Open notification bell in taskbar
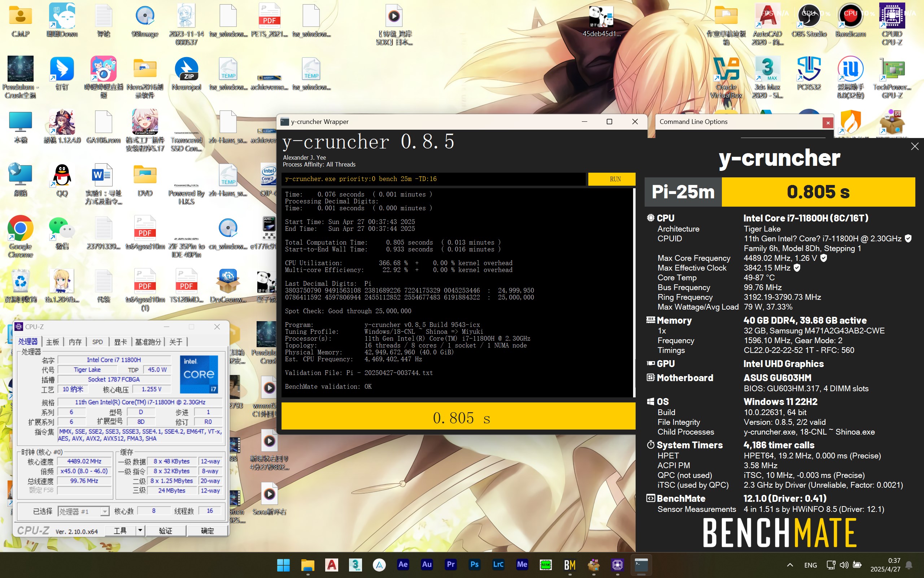The image size is (924, 578). 909,565
